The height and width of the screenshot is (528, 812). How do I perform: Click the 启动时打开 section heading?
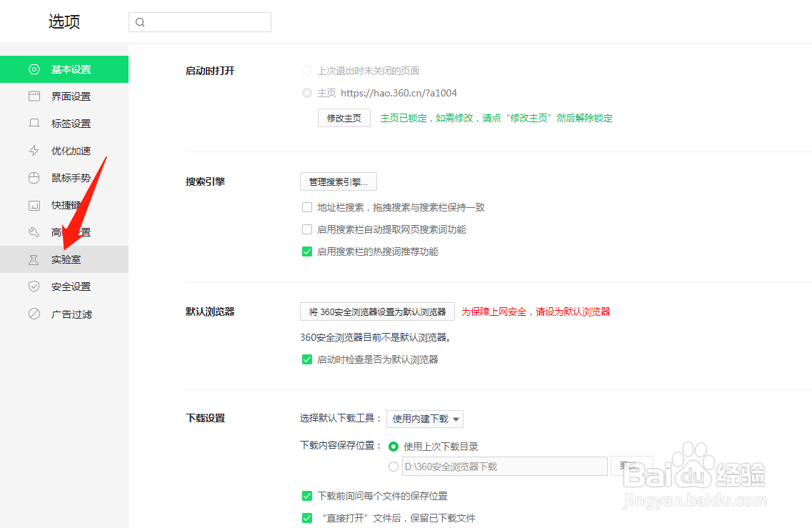[210, 71]
